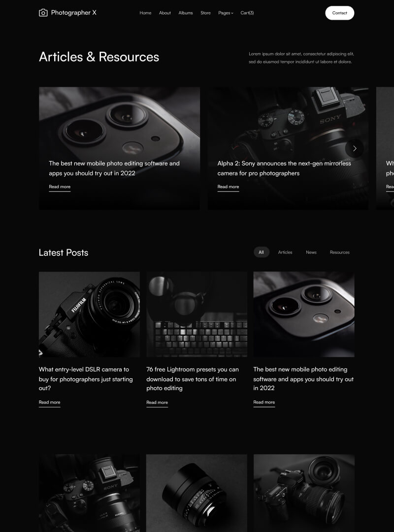This screenshot has height=532, width=394.
Task: Advance carousel with the right arrow icon
Action: pyautogui.click(x=354, y=148)
